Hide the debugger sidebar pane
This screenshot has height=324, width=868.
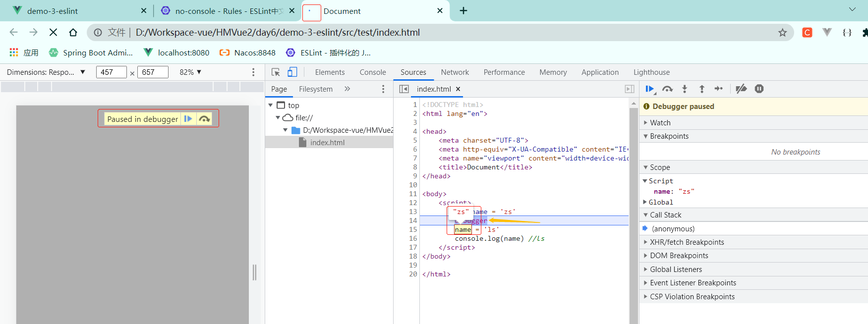[x=630, y=89]
